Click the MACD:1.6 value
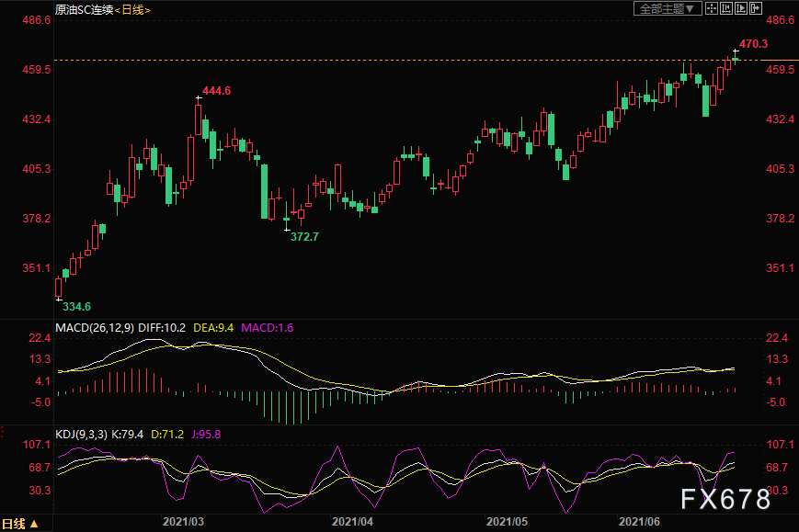This screenshot has width=799, height=532. point(267,328)
